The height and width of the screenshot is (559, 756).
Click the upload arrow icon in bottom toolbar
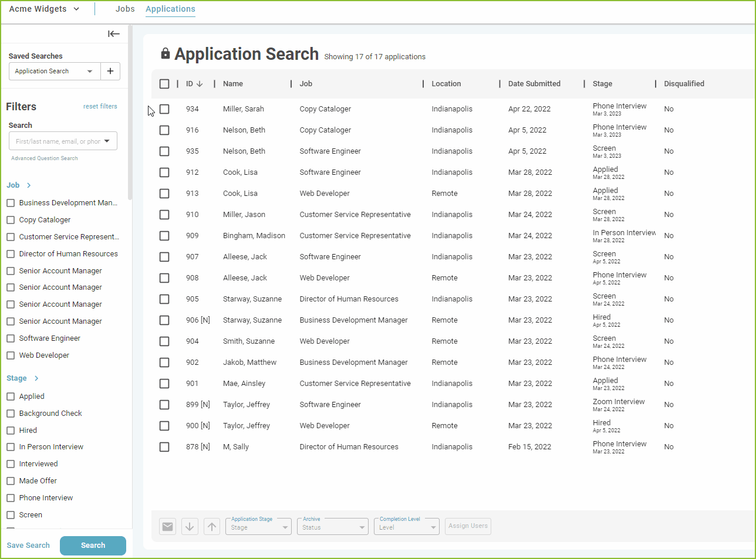pyautogui.click(x=212, y=526)
